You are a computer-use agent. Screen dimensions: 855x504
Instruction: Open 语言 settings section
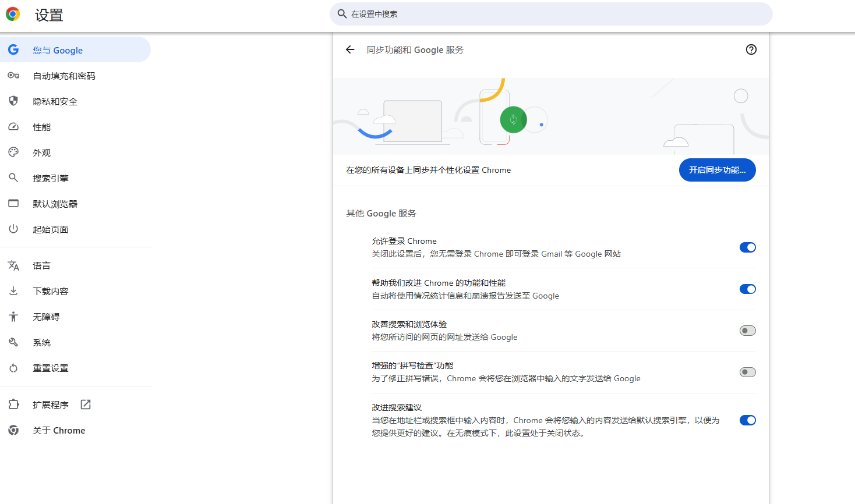click(75, 265)
